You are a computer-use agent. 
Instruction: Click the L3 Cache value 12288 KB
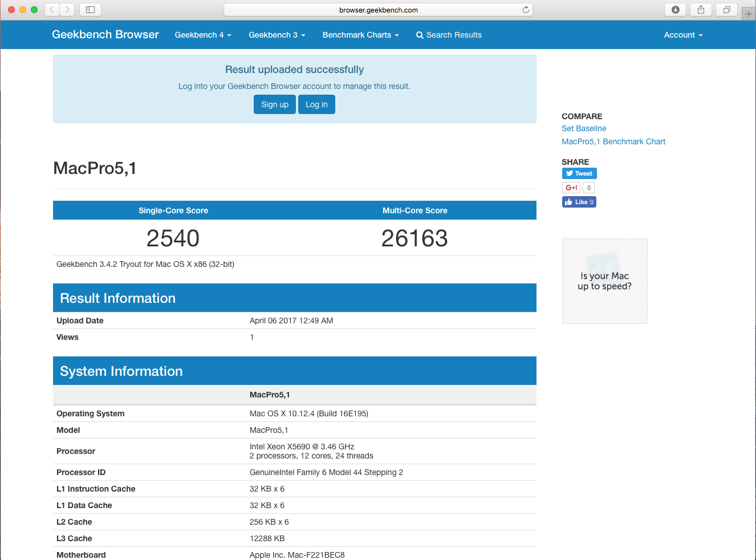click(x=267, y=538)
